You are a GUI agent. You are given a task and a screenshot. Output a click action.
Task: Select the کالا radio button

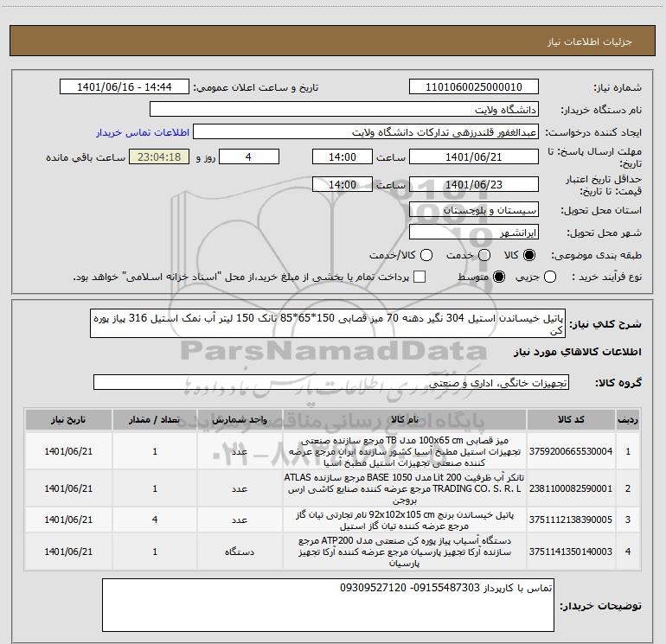click(529, 255)
